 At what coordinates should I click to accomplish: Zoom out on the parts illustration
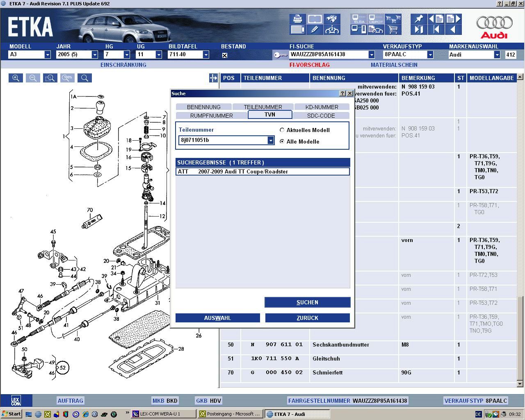(33, 78)
